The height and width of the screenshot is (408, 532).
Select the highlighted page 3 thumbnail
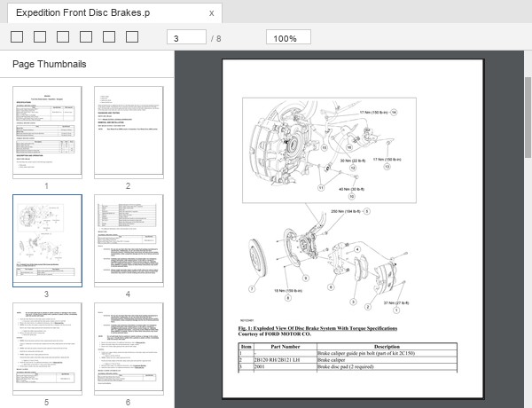click(x=47, y=240)
